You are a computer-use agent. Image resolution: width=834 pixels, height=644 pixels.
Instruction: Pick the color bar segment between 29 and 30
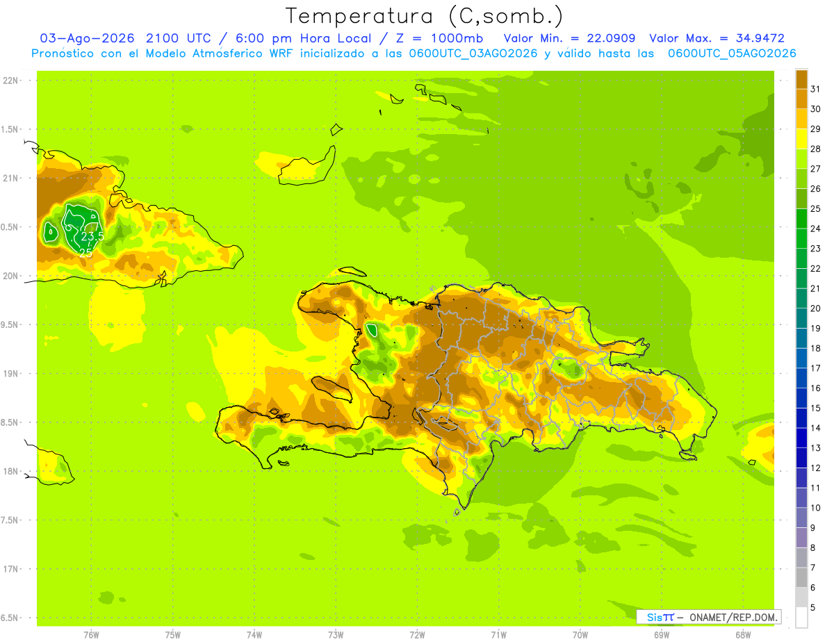801,118
